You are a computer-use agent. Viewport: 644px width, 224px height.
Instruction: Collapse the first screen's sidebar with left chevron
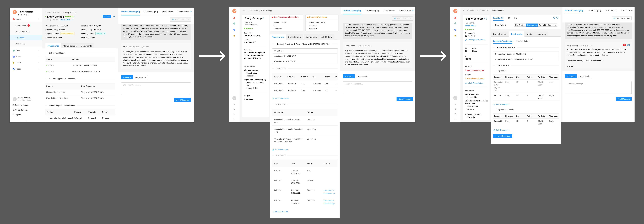pos(26,120)
